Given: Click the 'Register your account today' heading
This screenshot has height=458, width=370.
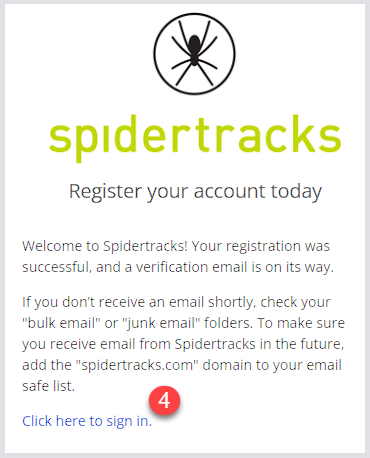Looking at the screenshot, I should click(x=195, y=192).
